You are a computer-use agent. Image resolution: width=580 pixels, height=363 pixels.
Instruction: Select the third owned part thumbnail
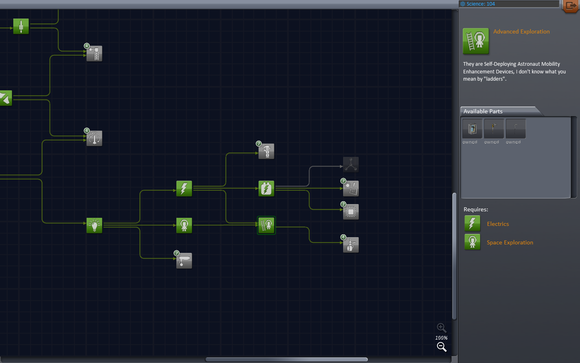pyautogui.click(x=515, y=128)
